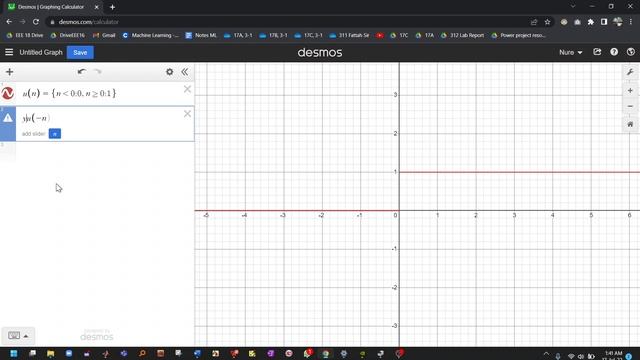Open the YouTube bookmark icon
The image size is (640, 360).
[380, 36]
